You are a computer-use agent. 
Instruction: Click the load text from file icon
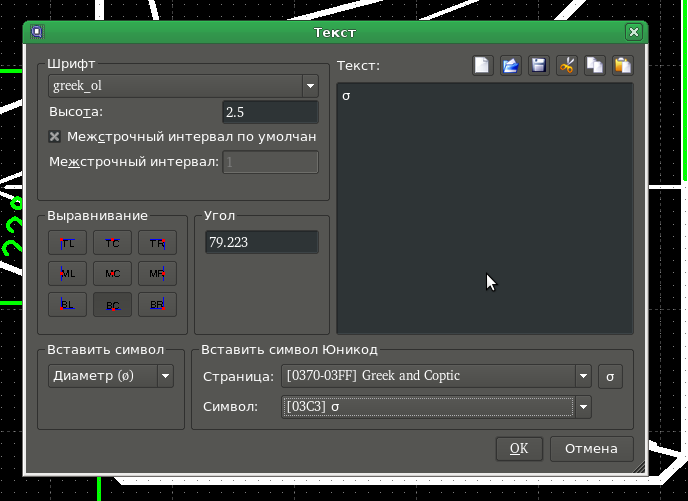coord(511,66)
